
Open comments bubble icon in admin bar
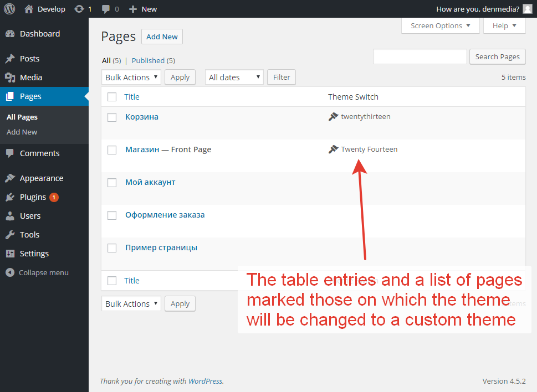[106, 9]
